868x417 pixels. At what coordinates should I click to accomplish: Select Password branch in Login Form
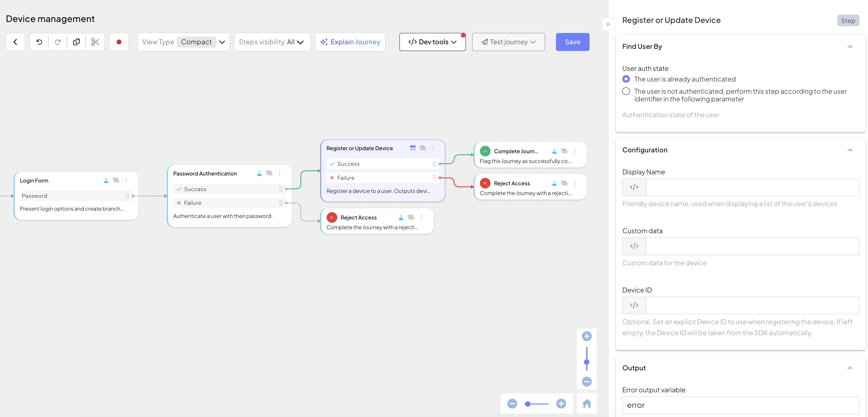coord(76,196)
